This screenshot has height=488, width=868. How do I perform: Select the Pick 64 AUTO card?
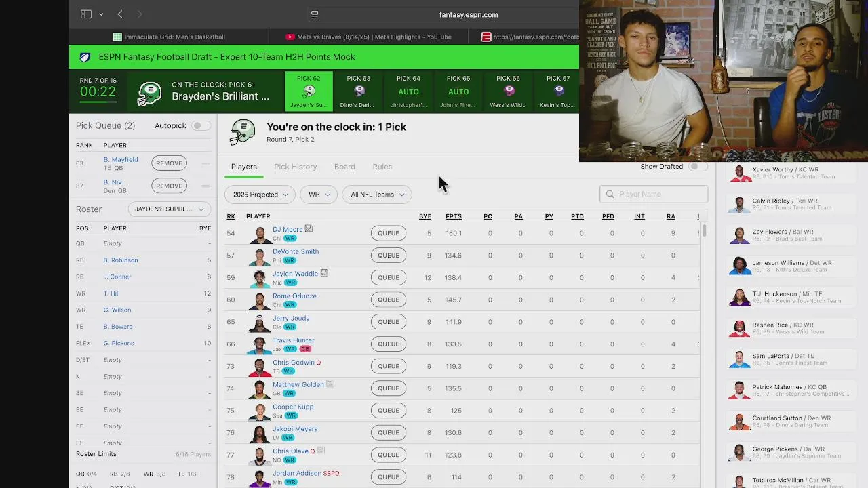408,91
